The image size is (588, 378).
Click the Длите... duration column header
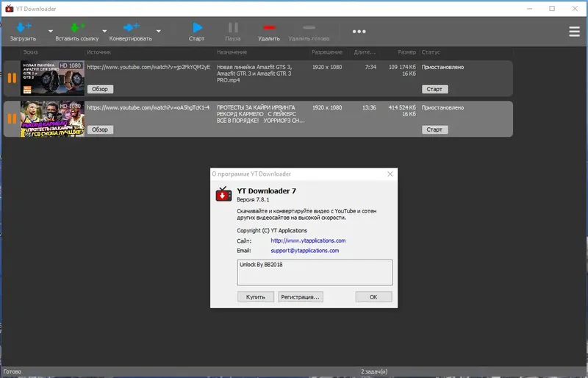365,52
